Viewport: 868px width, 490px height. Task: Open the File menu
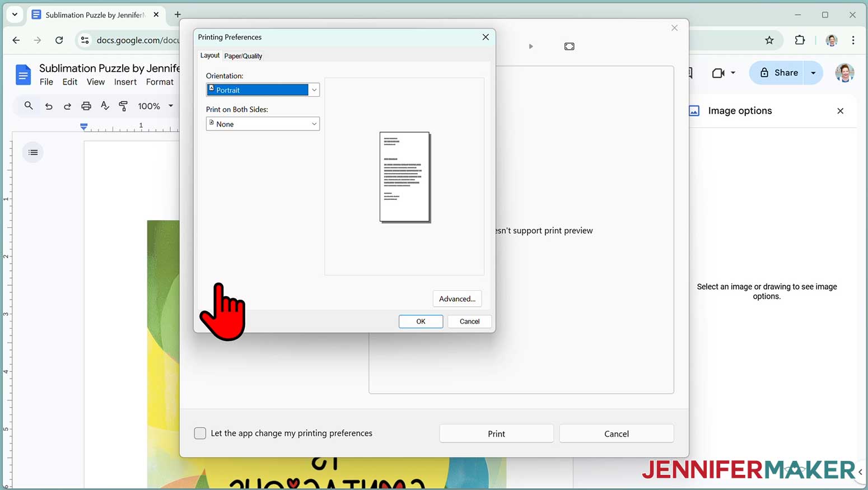(46, 82)
